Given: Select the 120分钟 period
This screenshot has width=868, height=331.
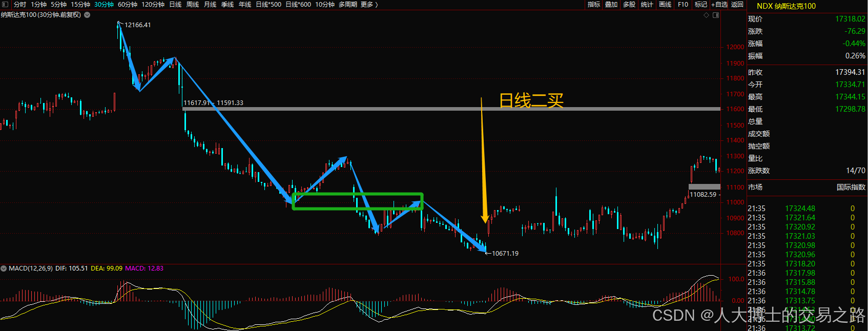Looking at the screenshot, I should 153,5.
